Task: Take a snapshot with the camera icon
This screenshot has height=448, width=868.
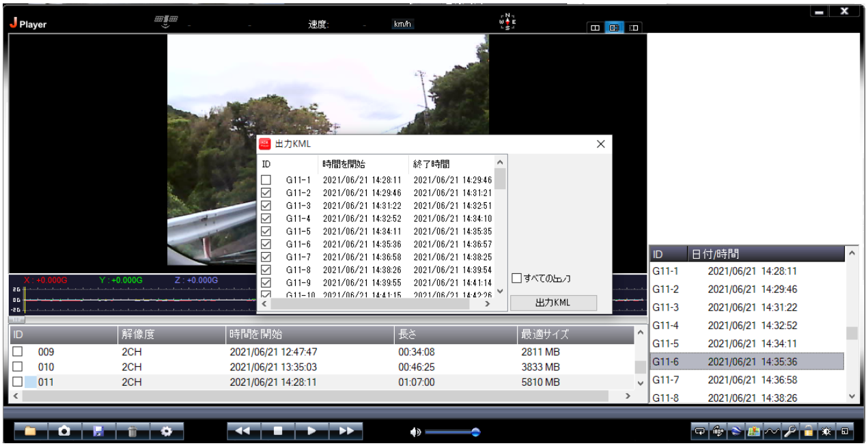Action: coord(64,432)
